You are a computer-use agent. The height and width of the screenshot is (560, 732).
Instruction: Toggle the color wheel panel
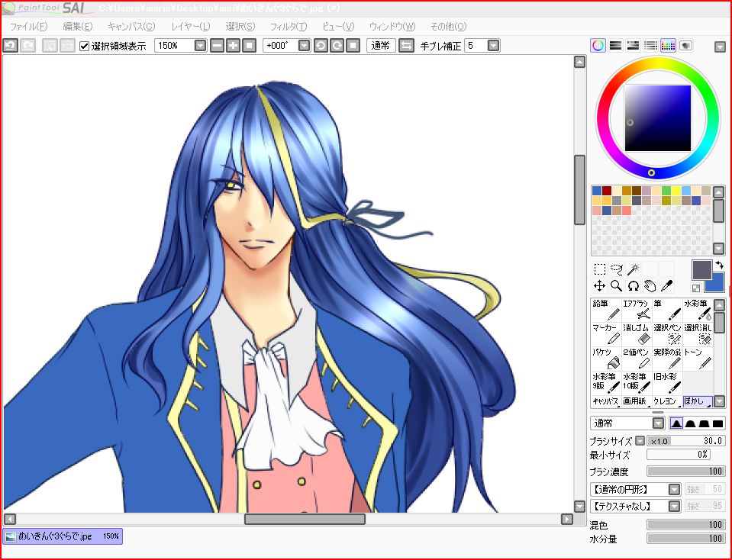pyautogui.click(x=598, y=45)
